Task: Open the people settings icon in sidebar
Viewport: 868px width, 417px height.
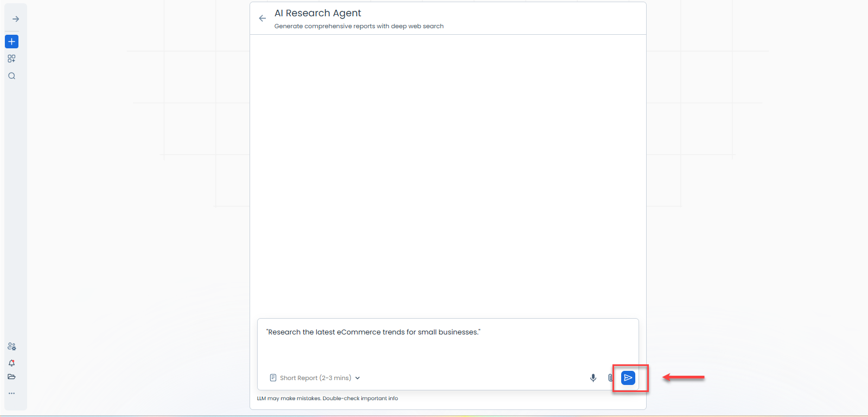Action: 11,346
